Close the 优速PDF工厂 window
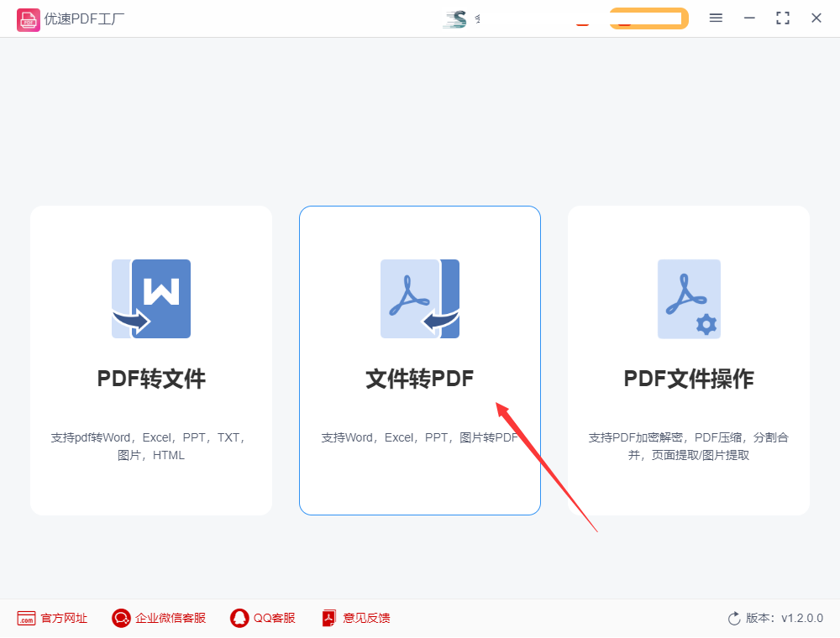The width and height of the screenshot is (840, 638). click(816, 18)
